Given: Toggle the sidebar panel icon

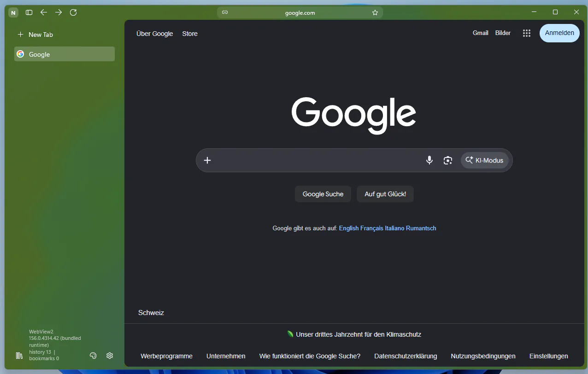Looking at the screenshot, I should point(29,12).
